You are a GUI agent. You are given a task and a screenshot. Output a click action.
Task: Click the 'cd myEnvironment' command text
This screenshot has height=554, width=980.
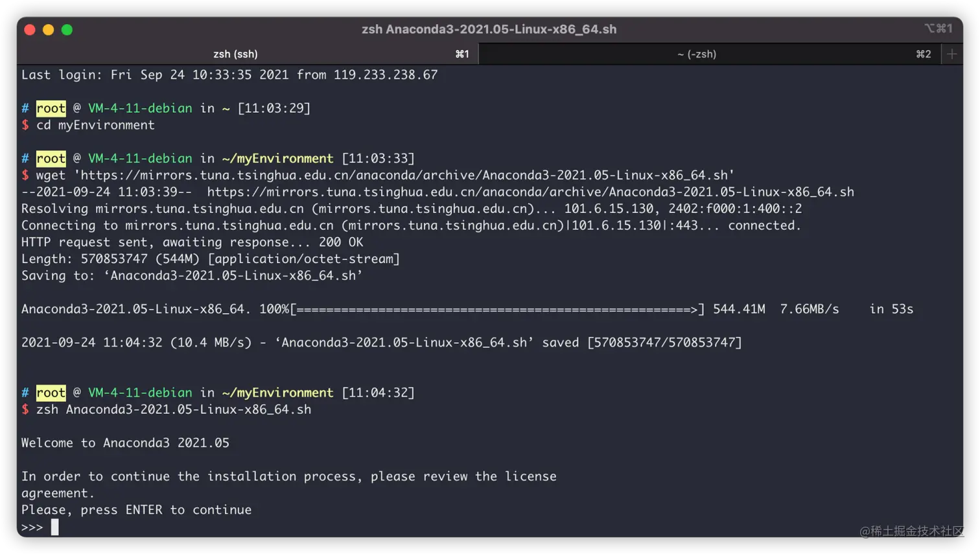tap(95, 125)
